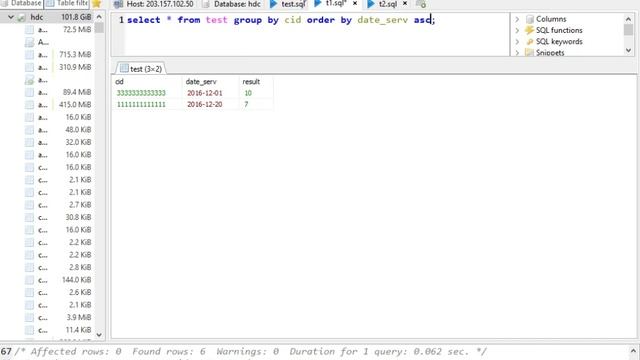Screen dimensions: 640x360
Task: Click the Host server icon tab
Action: pyautogui.click(x=118, y=4)
